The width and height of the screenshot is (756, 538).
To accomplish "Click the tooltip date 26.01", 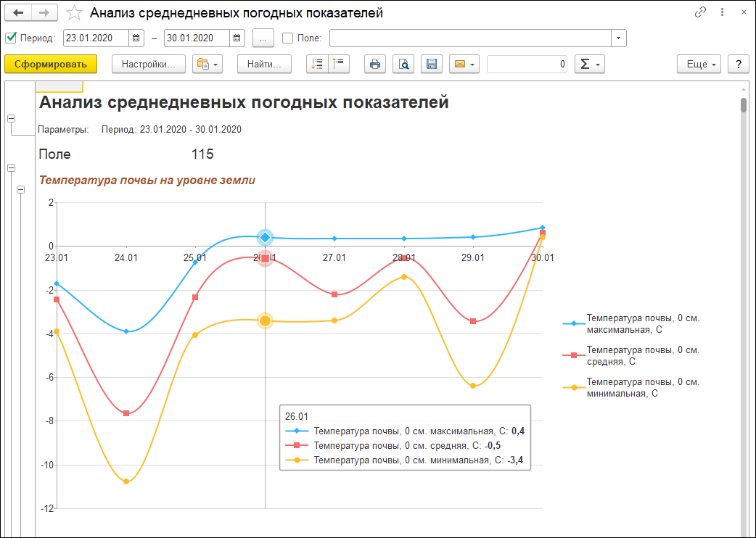I will pyautogui.click(x=297, y=417).
